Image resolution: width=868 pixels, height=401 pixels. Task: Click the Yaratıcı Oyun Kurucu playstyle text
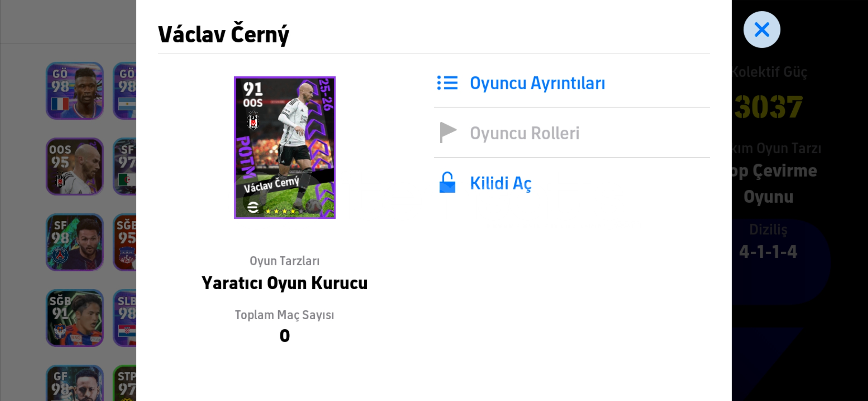click(x=285, y=283)
